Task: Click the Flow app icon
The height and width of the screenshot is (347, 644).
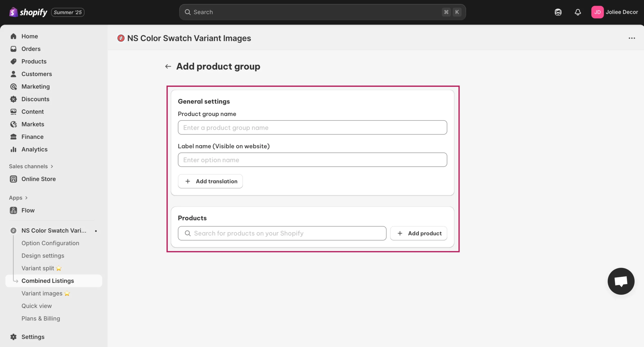Action: [13, 210]
